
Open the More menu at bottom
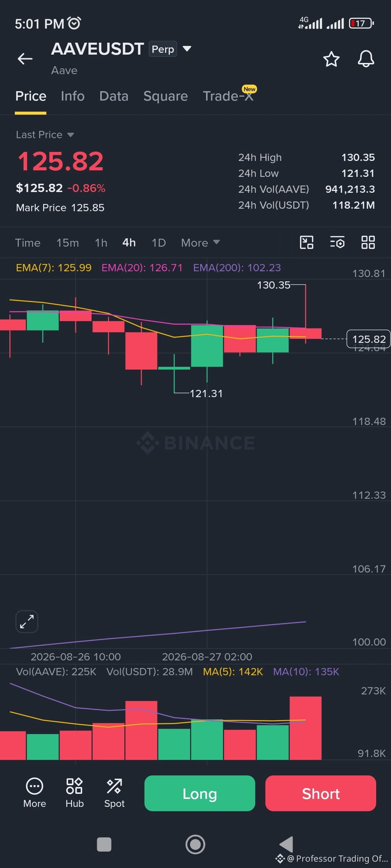[x=35, y=793]
